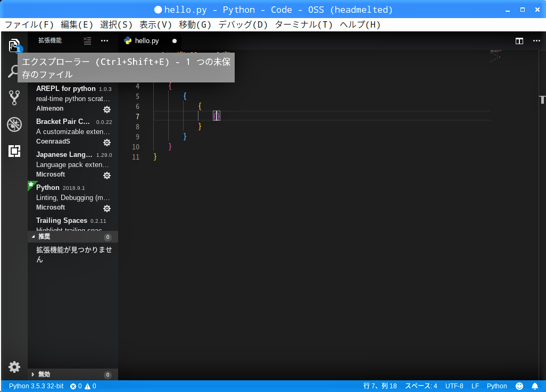Open manage gear for Japanese Language Pack
Screen dimensions: 546x392
click(x=107, y=176)
